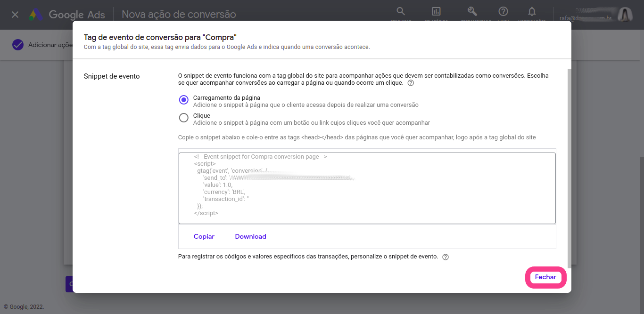Open the notifications bell icon

click(x=532, y=11)
